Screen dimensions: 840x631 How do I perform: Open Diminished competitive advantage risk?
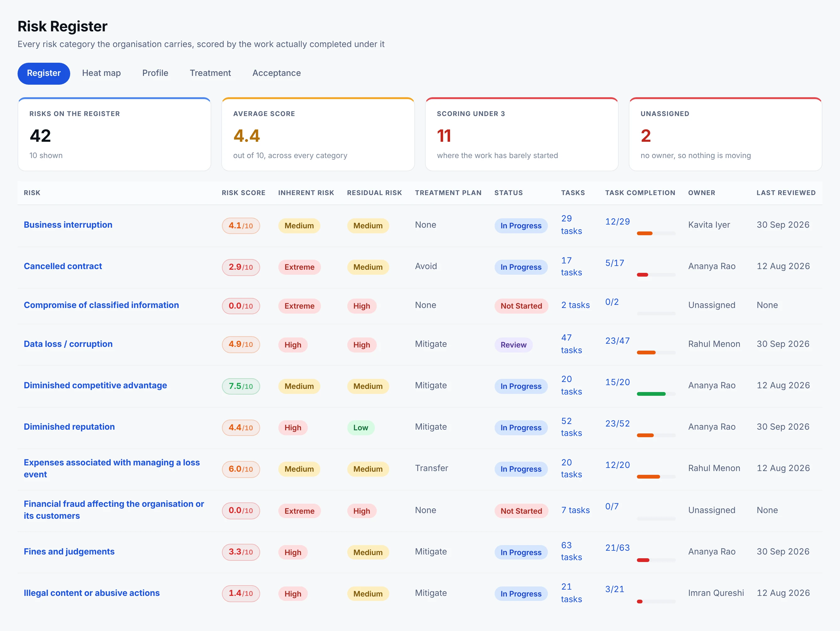pos(95,385)
